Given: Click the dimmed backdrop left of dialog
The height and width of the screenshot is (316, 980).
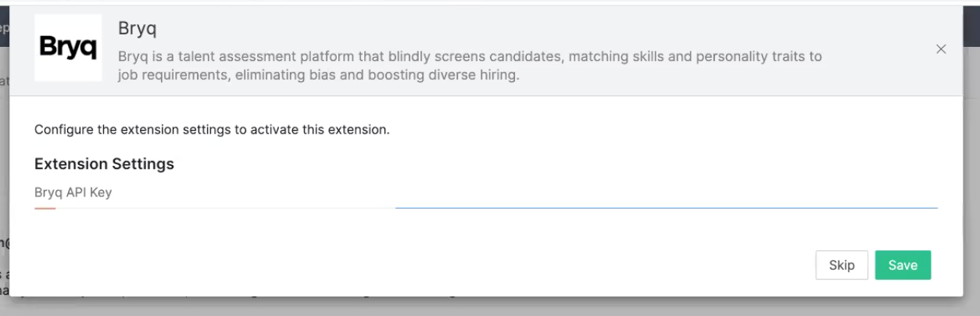Looking at the screenshot, I should pyautogui.click(x=4, y=156).
